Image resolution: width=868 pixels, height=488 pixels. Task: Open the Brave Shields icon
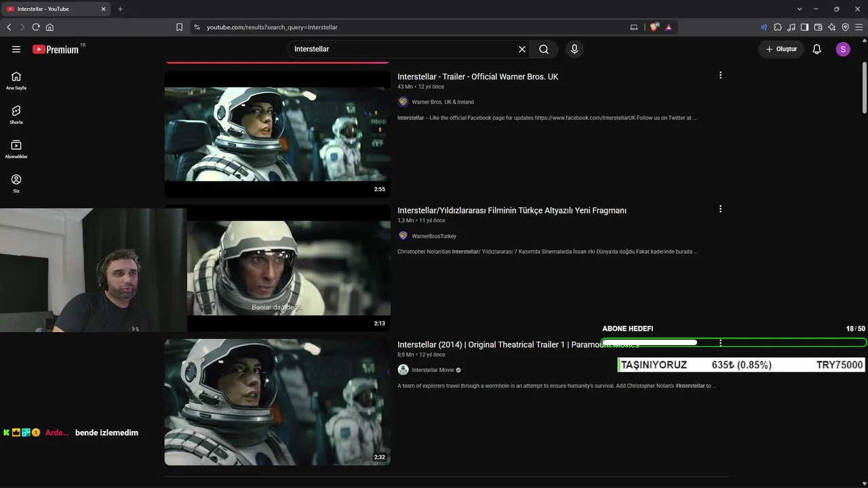pyautogui.click(x=654, y=27)
